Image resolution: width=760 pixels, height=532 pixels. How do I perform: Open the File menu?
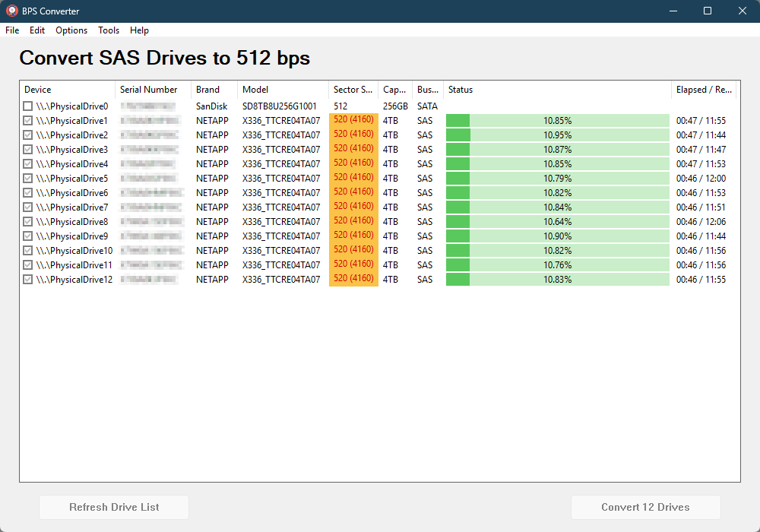tap(12, 30)
